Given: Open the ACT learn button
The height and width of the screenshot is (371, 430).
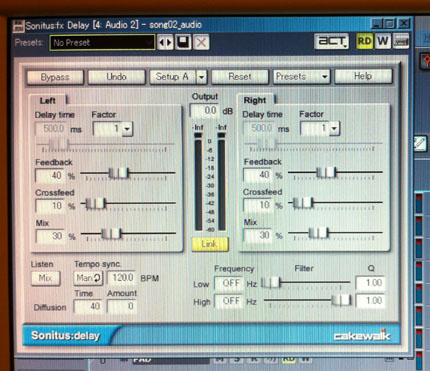Looking at the screenshot, I should [331, 41].
